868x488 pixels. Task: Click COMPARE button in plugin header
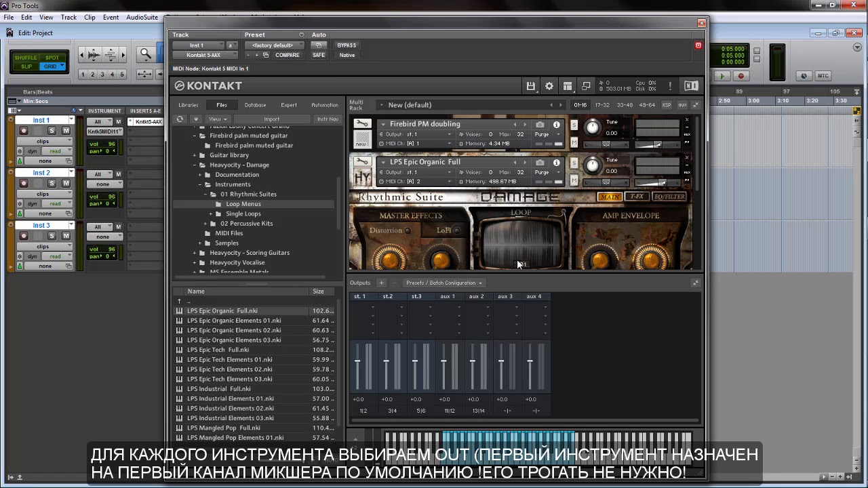point(287,56)
